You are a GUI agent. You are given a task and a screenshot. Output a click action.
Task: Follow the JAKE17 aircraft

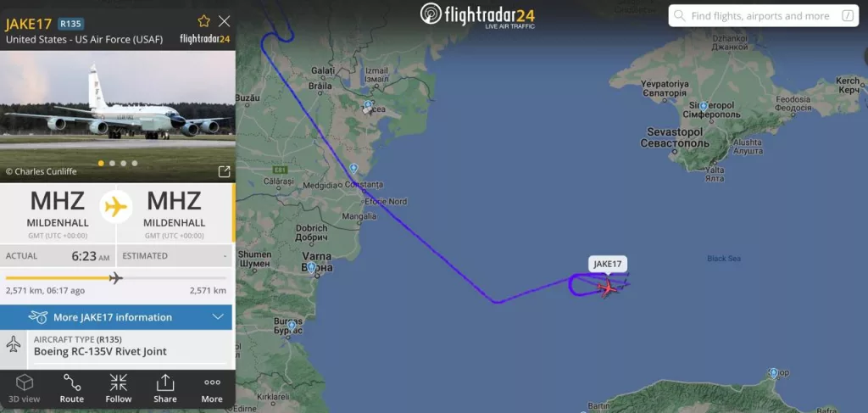(119, 388)
